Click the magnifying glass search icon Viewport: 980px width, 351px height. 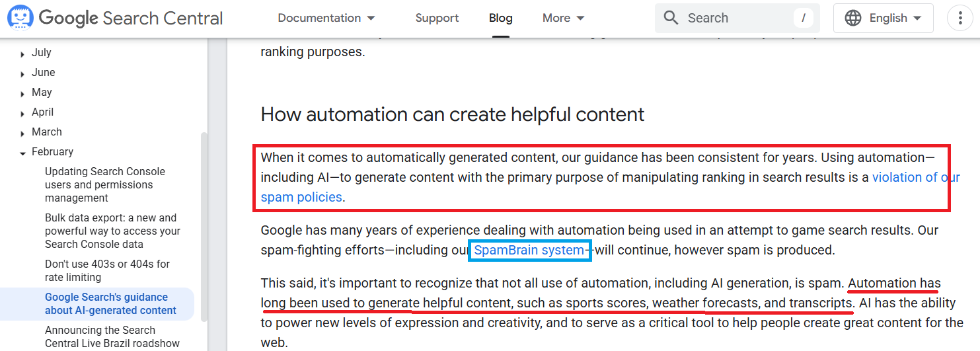671,18
